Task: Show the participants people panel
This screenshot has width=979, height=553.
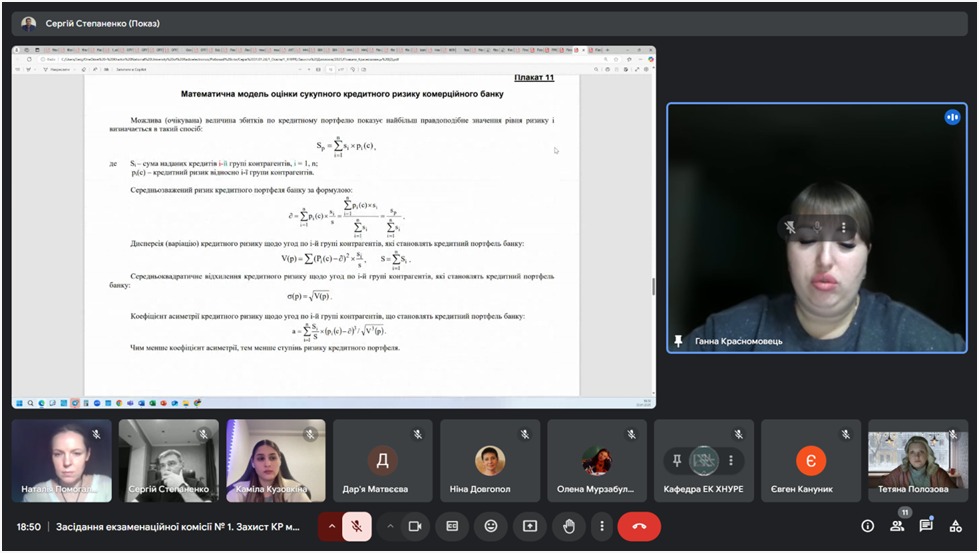Action: (897, 526)
